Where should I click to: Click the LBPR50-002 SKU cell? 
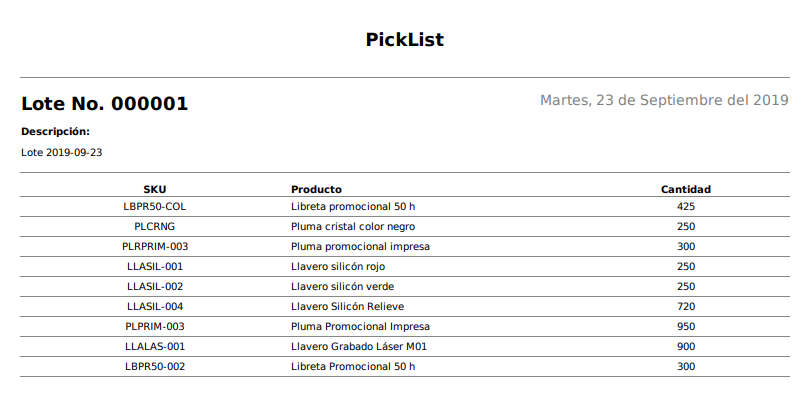click(155, 367)
